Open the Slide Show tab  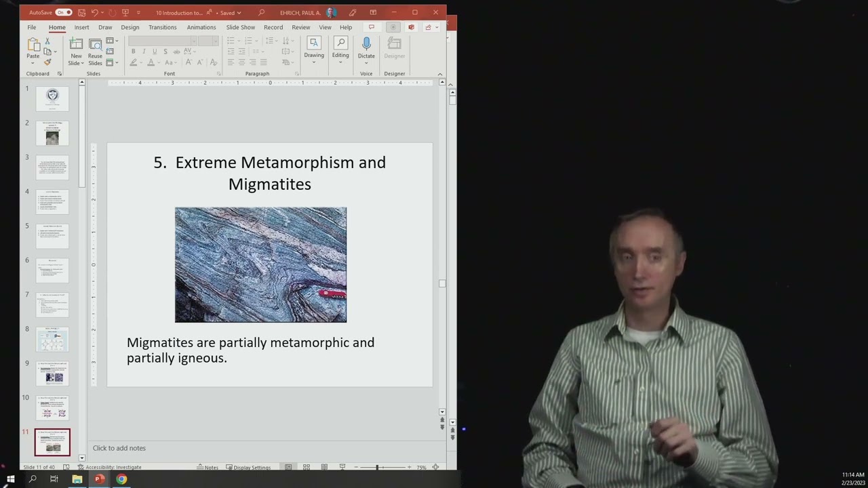click(x=241, y=27)
